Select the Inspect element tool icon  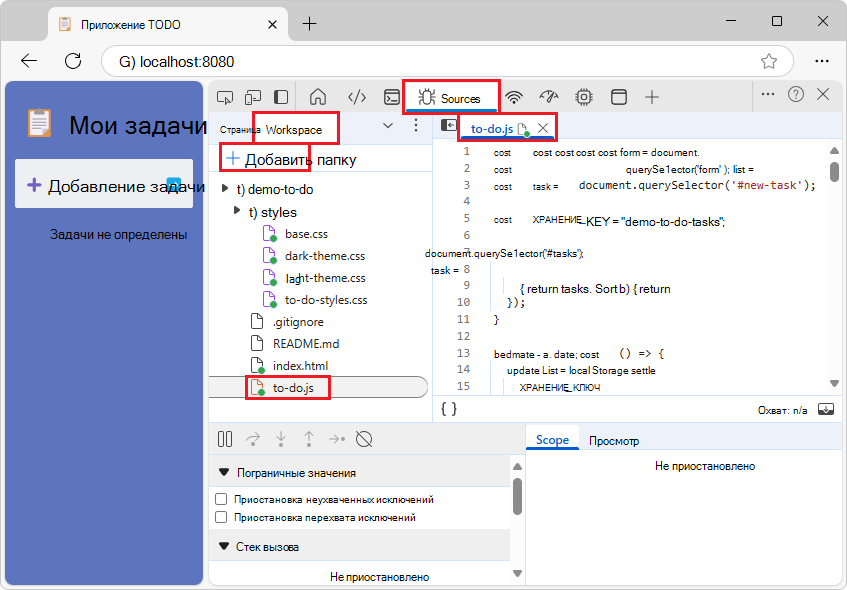225,97
